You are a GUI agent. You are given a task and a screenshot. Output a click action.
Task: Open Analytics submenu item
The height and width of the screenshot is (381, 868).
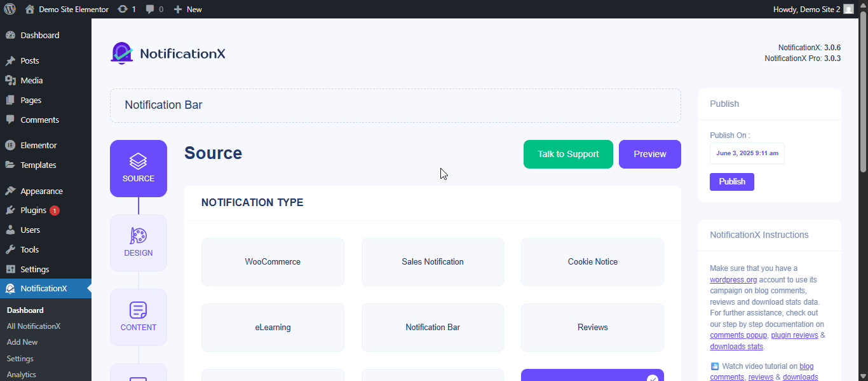coord(22,375)
